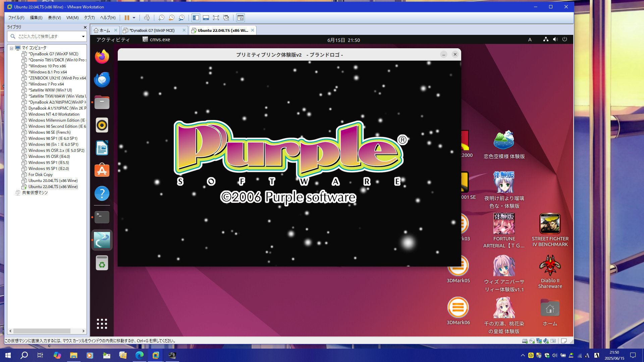Open ホーム folder on Ubuntu desktop
644x362 pixels.
pos(550,313)
